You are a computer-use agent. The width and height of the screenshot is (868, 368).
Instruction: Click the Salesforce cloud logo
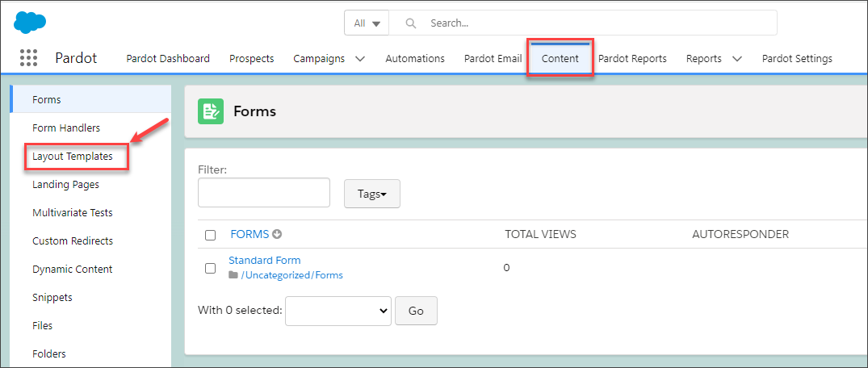coord(30,23)
